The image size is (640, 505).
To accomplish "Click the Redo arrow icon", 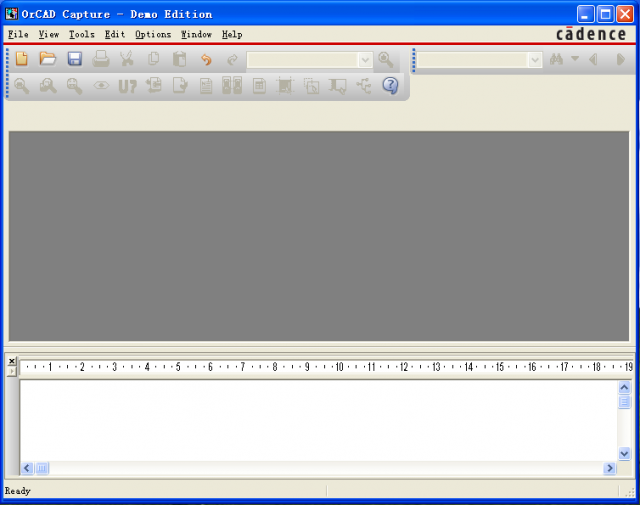I will [232, 60].
